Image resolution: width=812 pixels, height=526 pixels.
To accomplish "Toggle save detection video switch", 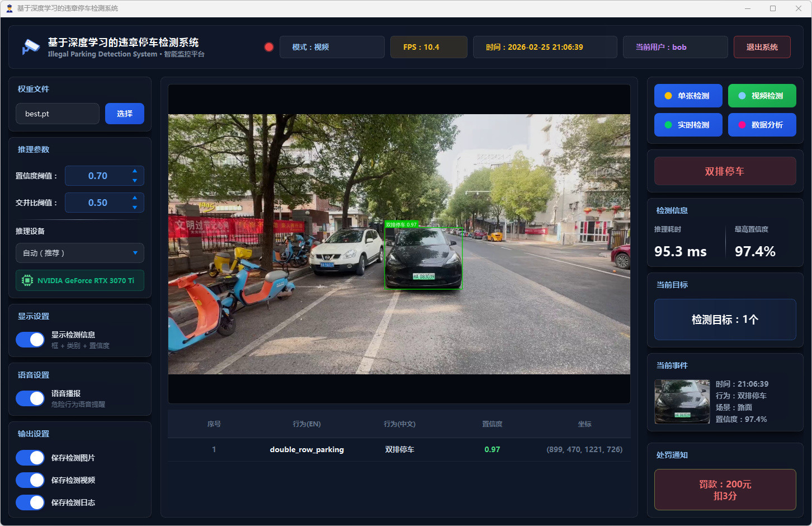I will point(30,480).
